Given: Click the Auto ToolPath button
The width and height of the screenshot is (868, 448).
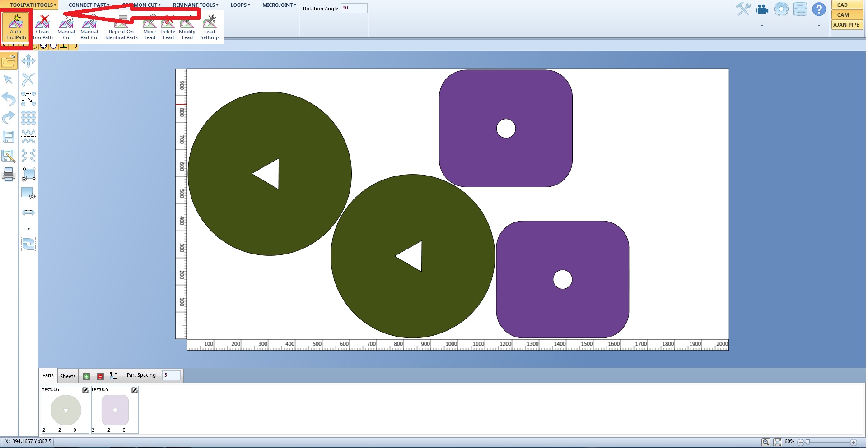Looking at the screenshot, I should [16, 27].
